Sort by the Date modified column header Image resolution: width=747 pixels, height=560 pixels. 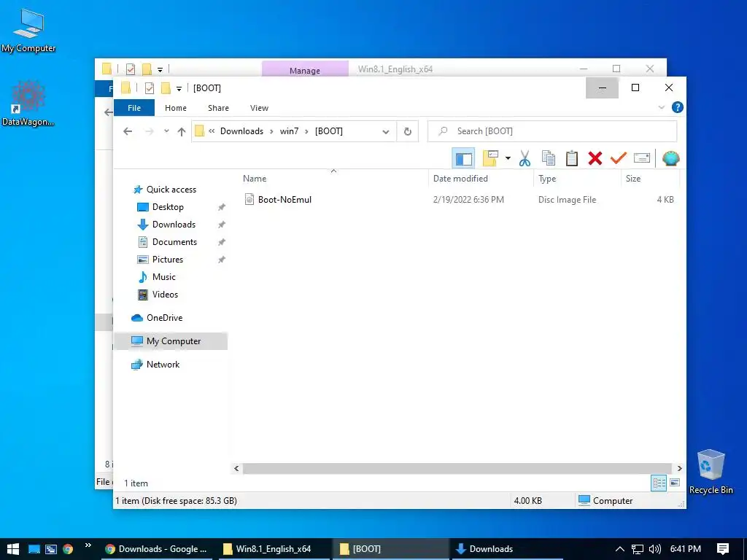(x=481, y=179)
